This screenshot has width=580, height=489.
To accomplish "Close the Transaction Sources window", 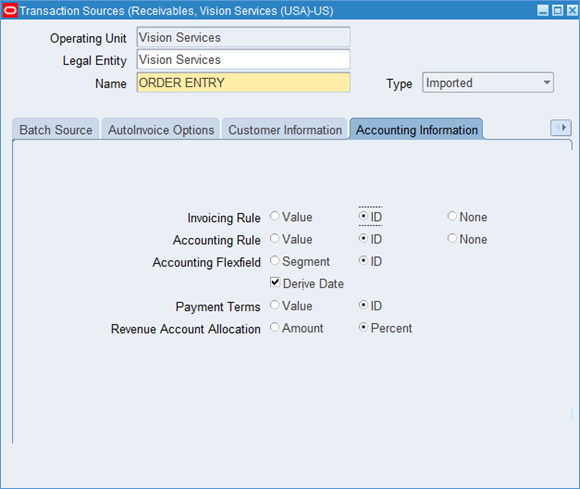I will [572, 10].
